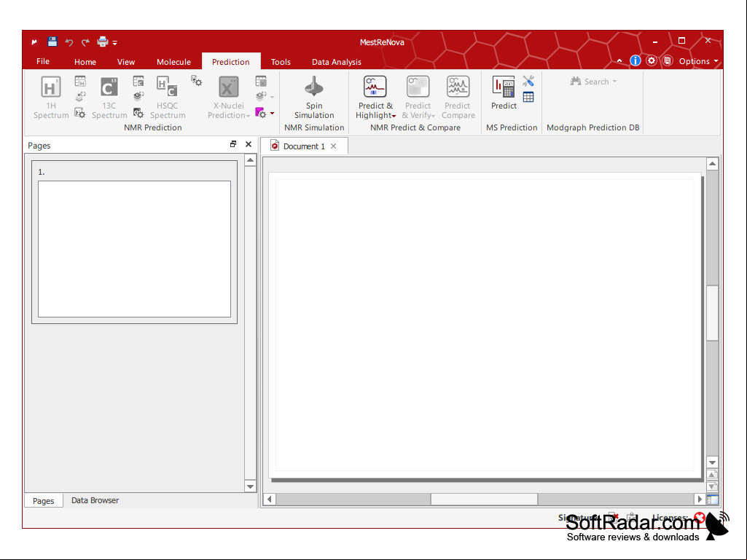Switch to the Home ribbon tab
This screenshot has width=747, height=560.
(x=85, y=62)
